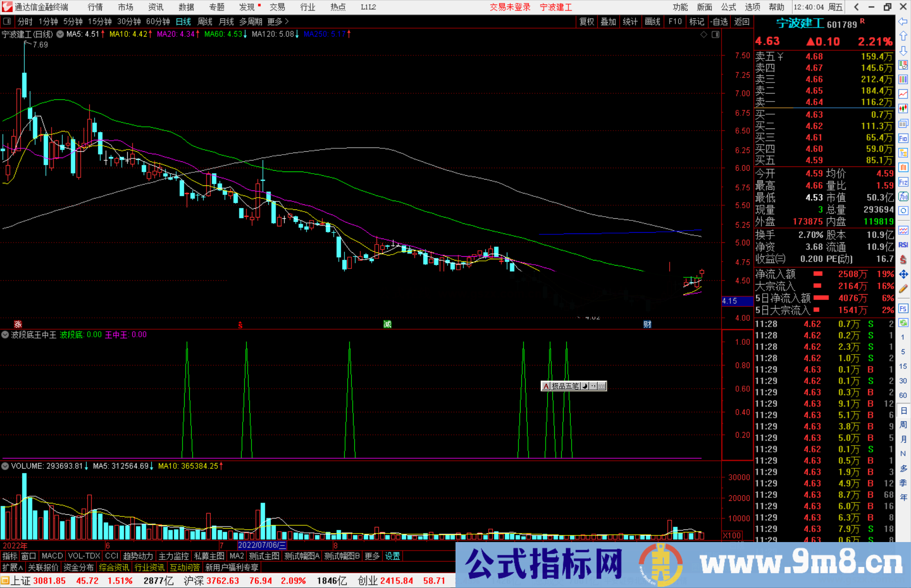Open the 窗口 count selector at bottom
The width and height of the screenshot is (911, 588).
[x=29, y=556]
